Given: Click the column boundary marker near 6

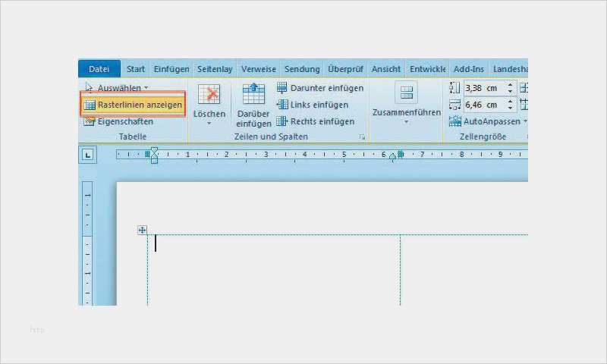Looking at the screenshot, I should click(401, 154).
